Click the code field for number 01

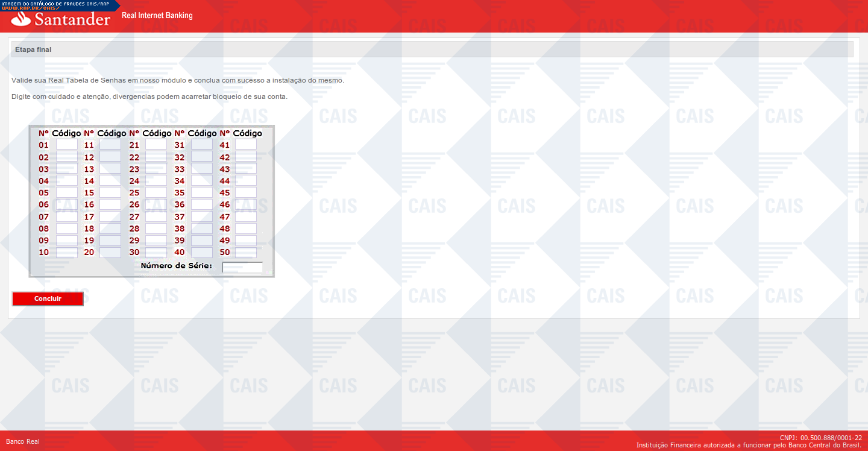67,145
